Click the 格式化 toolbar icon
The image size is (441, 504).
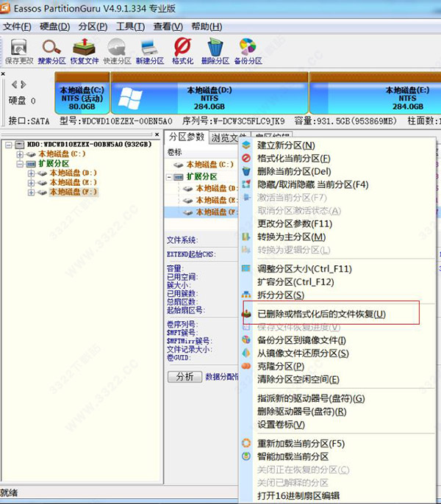coord(182,51)
